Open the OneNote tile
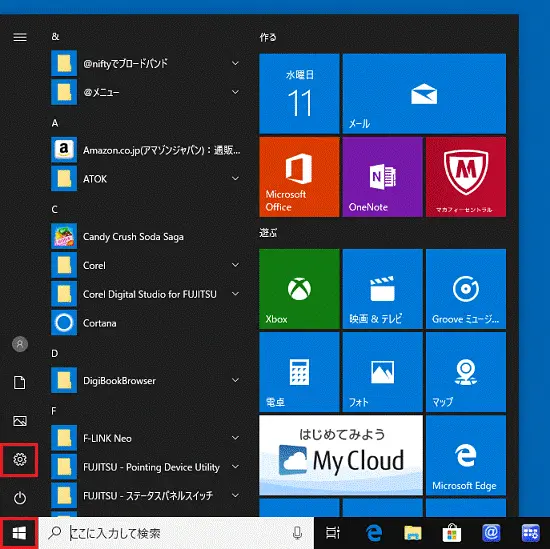Viewport: 550px width, 549px height. [x=382, y=177]
